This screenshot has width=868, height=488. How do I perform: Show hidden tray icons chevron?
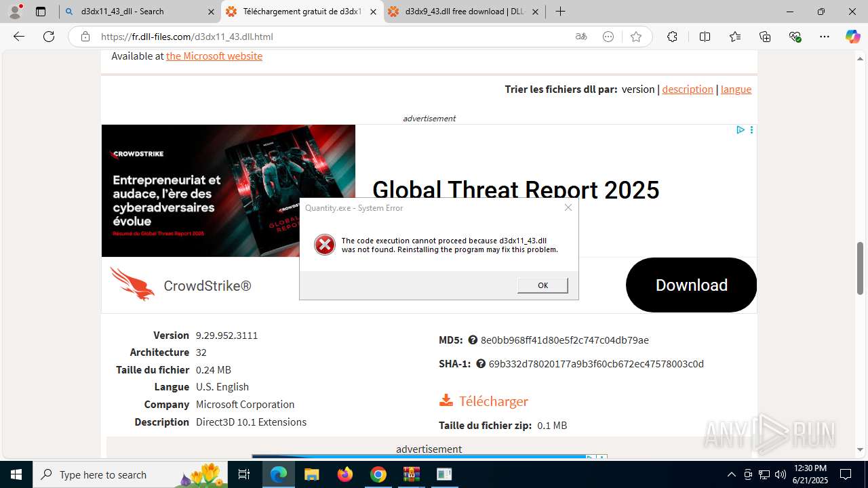[x=731, y=474]
